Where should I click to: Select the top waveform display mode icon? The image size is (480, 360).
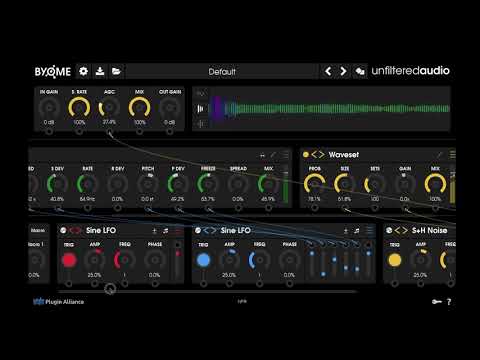(200, 94)
